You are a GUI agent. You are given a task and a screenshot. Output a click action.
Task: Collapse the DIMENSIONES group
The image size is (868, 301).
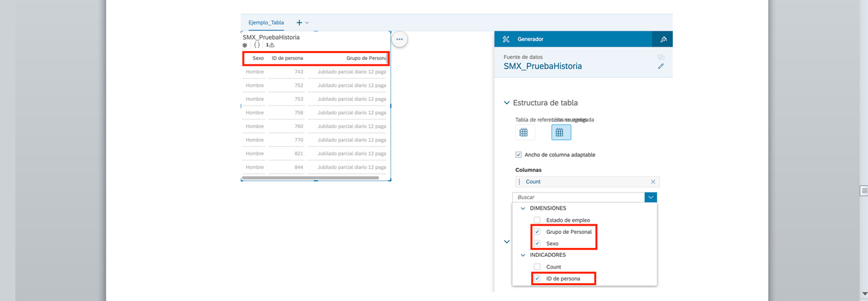[x=522, y=208]
